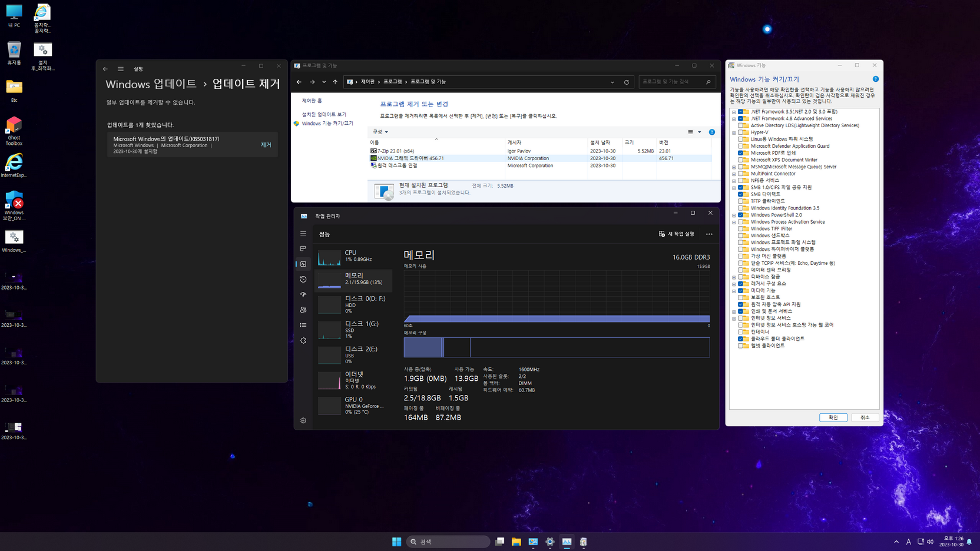The image size is (980, 551).
Task: Expand Internet Information Services node
Action: pyautogui.click(x=734, y=318)
